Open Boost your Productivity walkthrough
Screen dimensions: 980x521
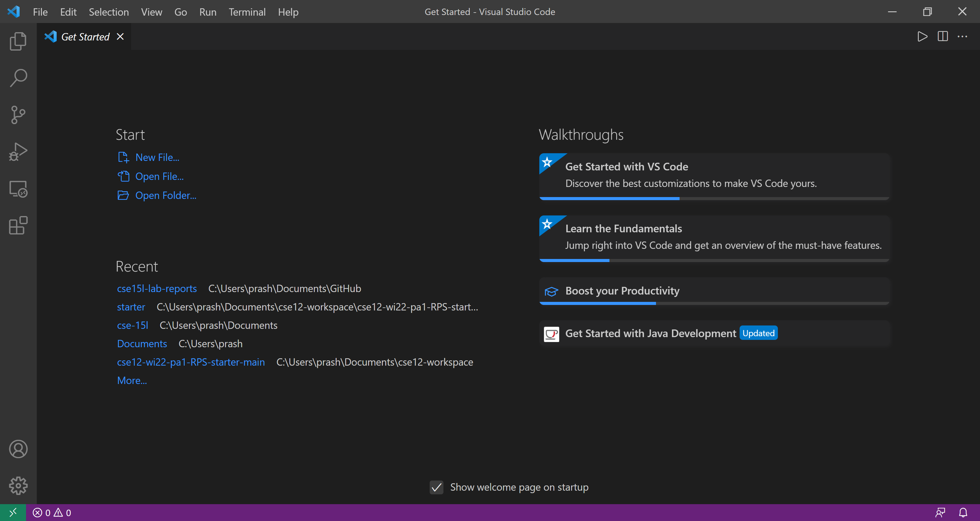click(714, 291)
